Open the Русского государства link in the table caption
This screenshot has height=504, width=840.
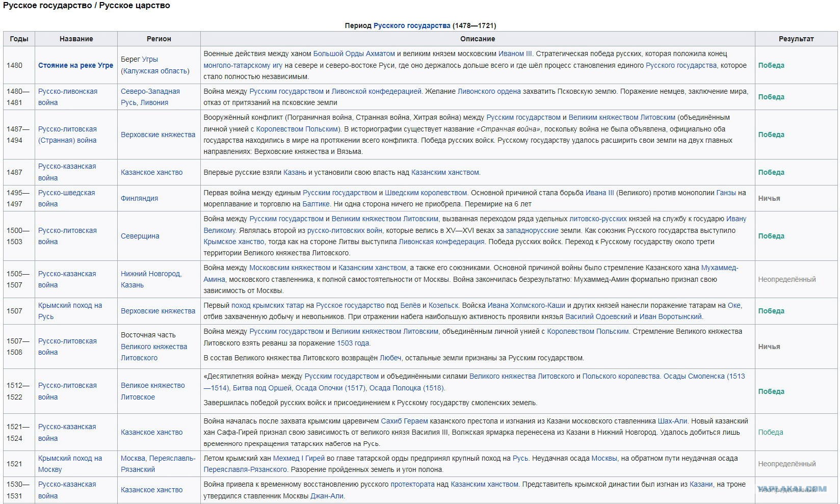point(412,25)
